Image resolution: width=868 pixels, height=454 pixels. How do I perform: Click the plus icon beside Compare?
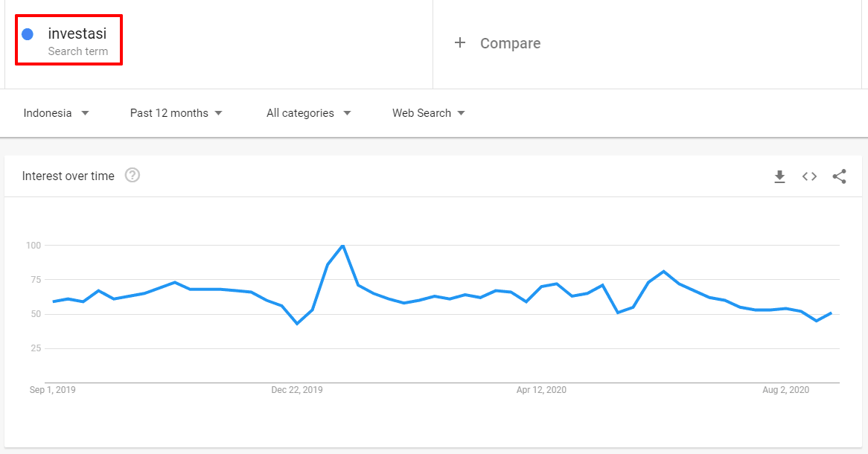pyautogui.click(x=460, y=43)
